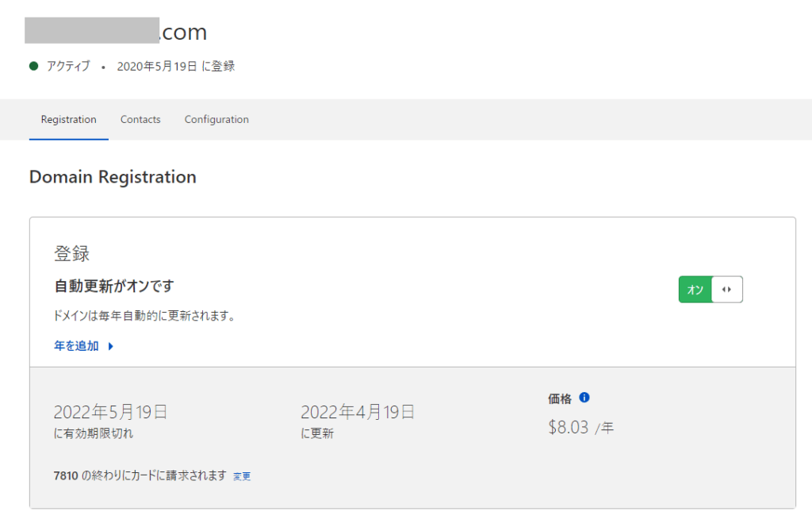The height and width of the screenshot is (527, 812).
Task: Click the 2022年4月19日 renewal date
Action: [358, 412]
